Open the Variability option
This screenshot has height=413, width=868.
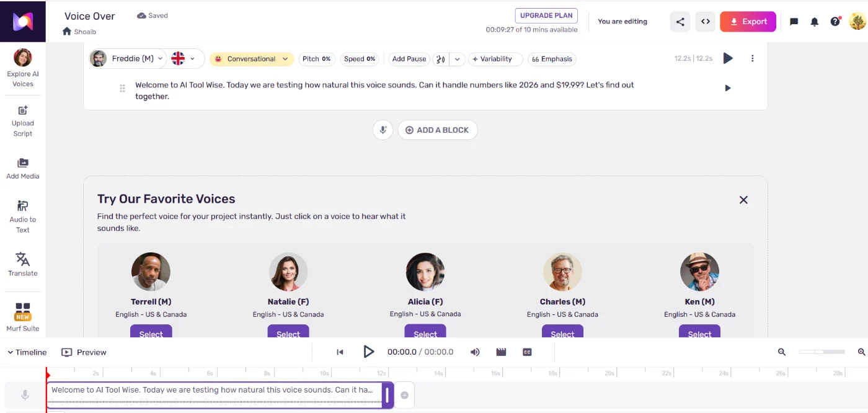pos(495,59)
